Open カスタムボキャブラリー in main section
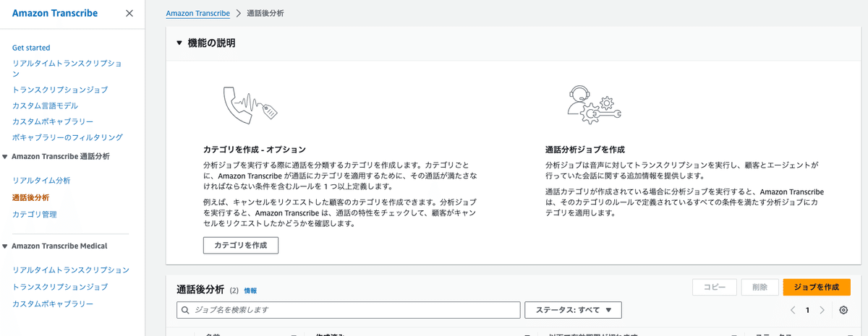The width and height of the screenshot is (868, 336). point(53,121)
